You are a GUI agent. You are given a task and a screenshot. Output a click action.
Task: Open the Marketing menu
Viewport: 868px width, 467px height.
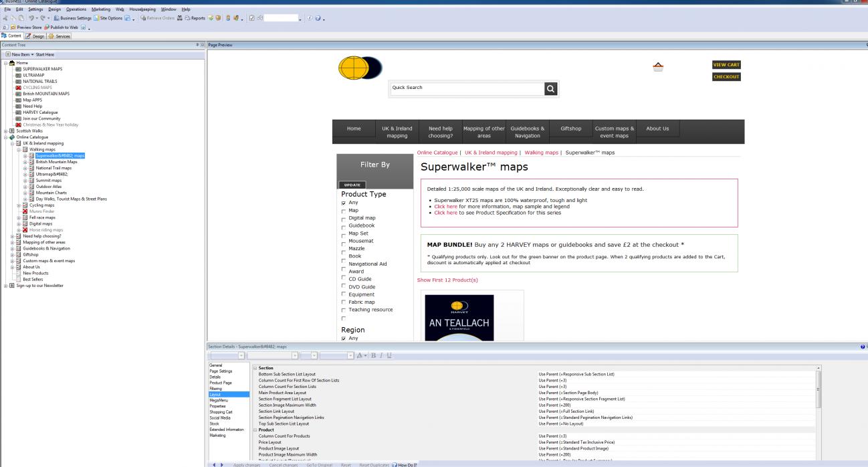[x=100, y=9]
